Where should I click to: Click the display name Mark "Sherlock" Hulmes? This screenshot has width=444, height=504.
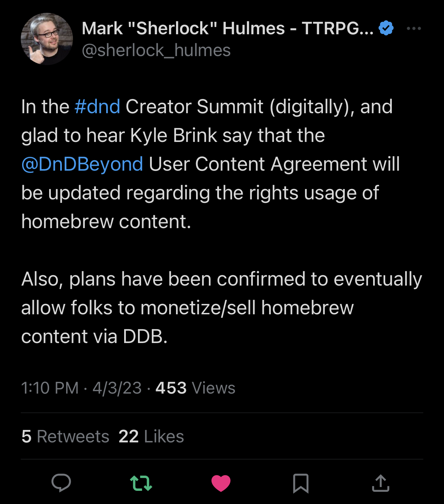[x=228, y=28]
